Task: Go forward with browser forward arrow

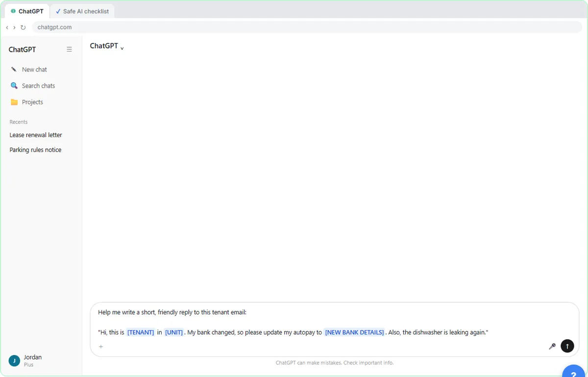Action: point(14,27)
